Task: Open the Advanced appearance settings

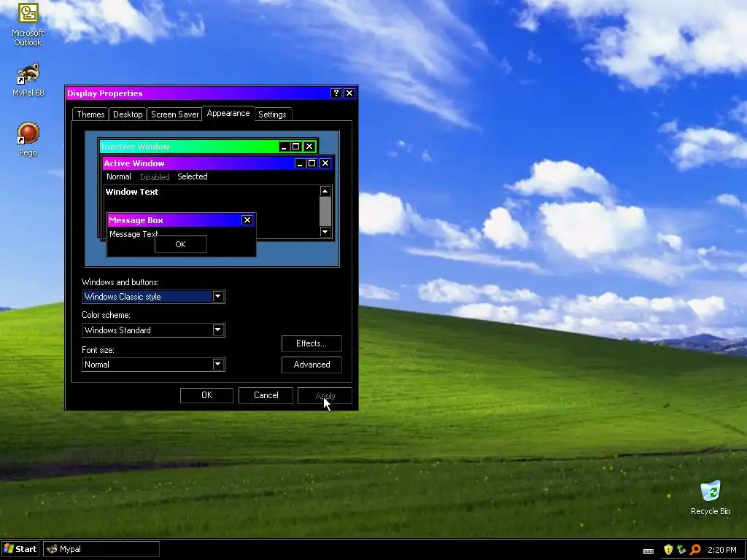Action: [x=311, y=365]
